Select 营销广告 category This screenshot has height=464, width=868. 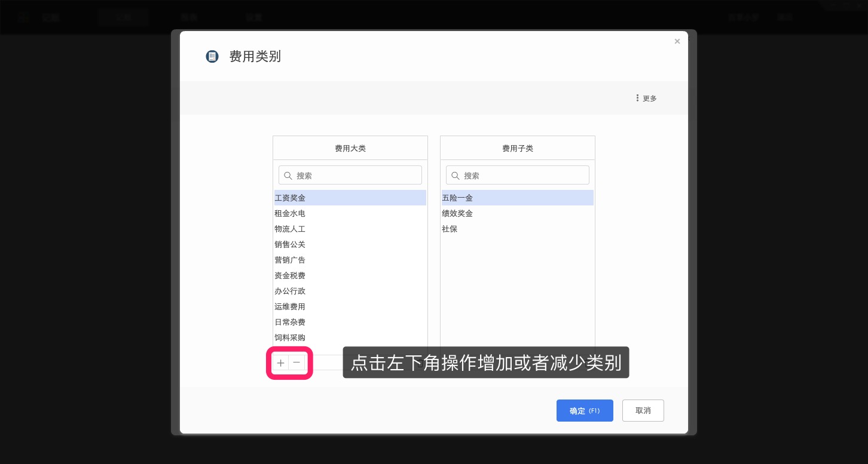(x=350, y=260)
